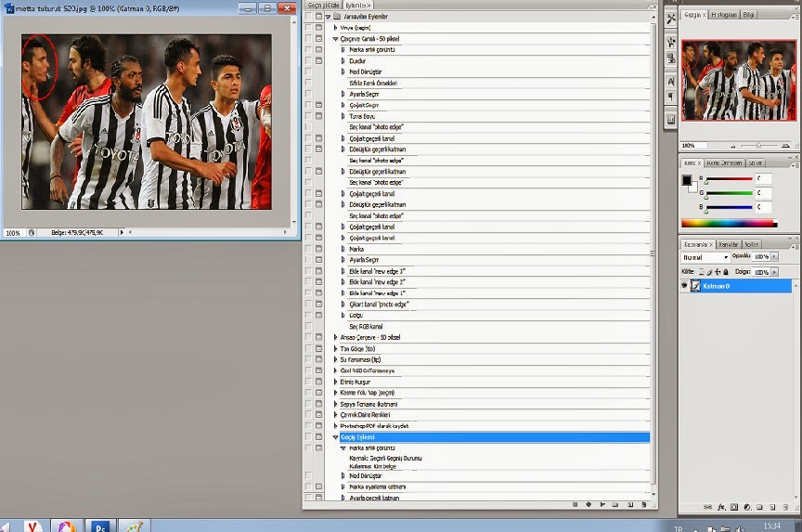Delete layer with Layers panel trash icon

click(785, 507)
